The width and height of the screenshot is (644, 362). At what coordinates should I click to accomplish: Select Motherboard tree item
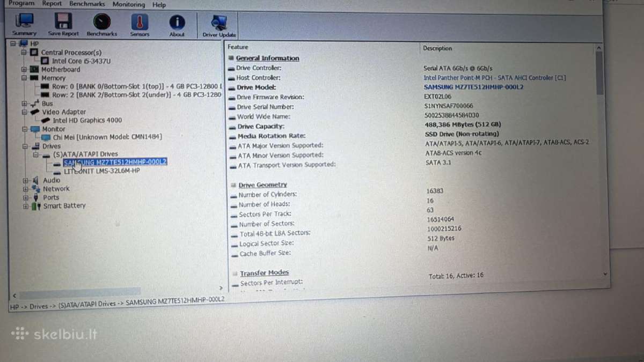click(x=61, y=69)
